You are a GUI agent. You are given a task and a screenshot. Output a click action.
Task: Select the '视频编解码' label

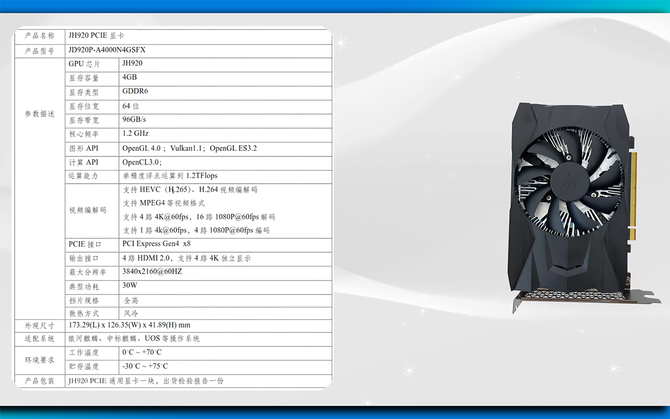pos(88,210)
